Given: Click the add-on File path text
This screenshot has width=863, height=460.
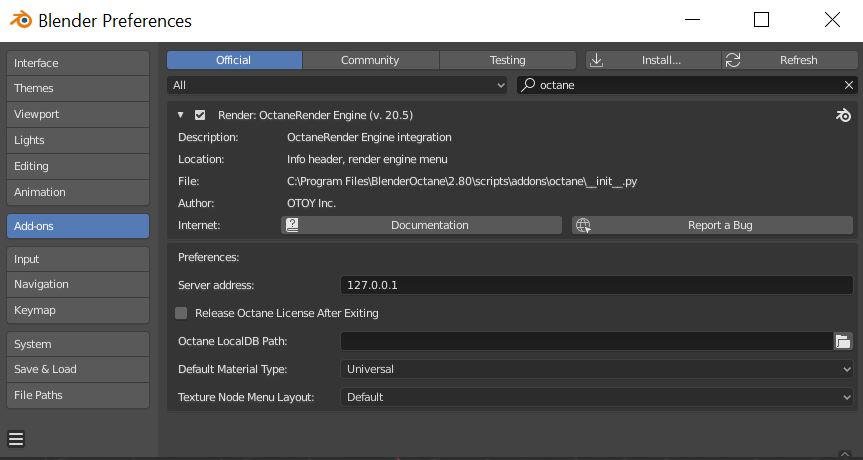Looking at the screenshot, I should (462, 181).
